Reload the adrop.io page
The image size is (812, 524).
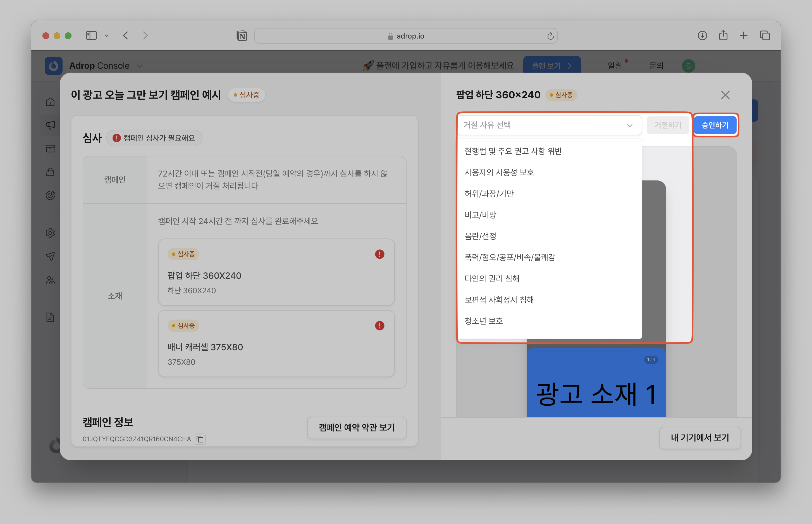(x=550, y=36)
